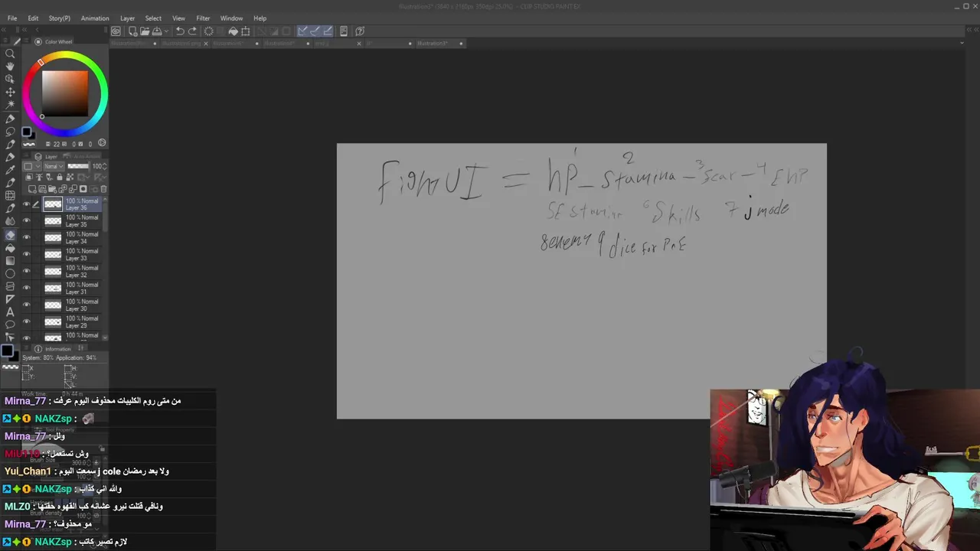Viewport: 980px width, 551px height.
Task: Click the Clear layer spinner icon
Action: pyautogui.click(x=208, y=31)
